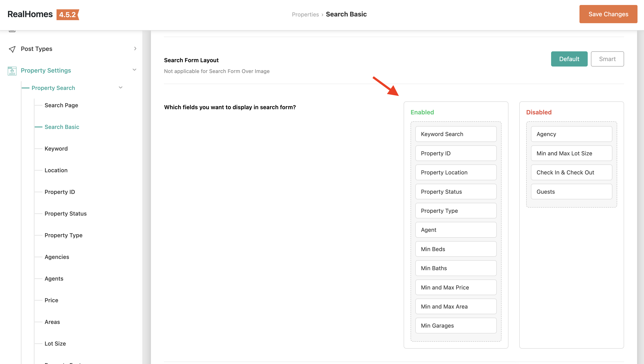644x364 pixels.
Task: Switch search form layout to Smart
Action: 607,59
